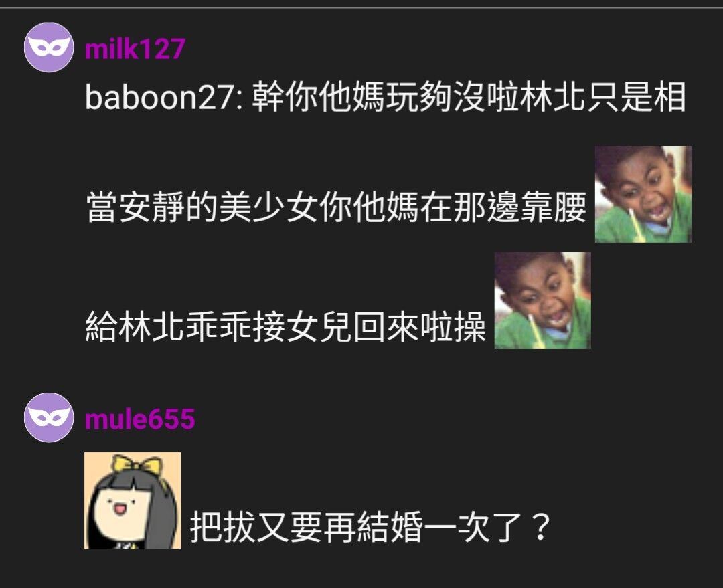The width and height of the screenshot is (723, 588).
Task: Open the milk127 username profile
Action: coord(135,48)
